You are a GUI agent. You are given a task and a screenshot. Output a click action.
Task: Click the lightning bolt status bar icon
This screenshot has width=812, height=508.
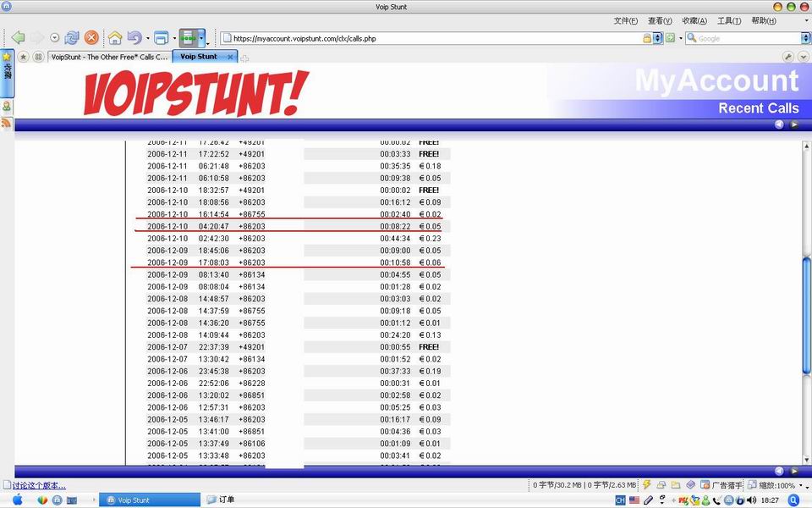(646, 484)
